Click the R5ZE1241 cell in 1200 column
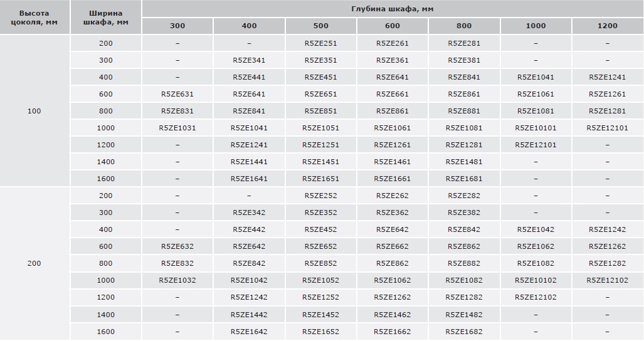The width and height of the screenshot is (644, 341). click(x=607, y=77)
